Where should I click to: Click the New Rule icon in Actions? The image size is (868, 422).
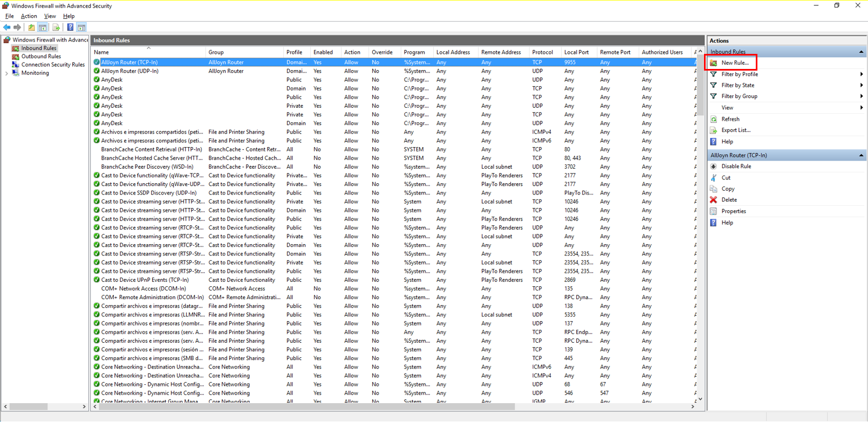(714, 63)
